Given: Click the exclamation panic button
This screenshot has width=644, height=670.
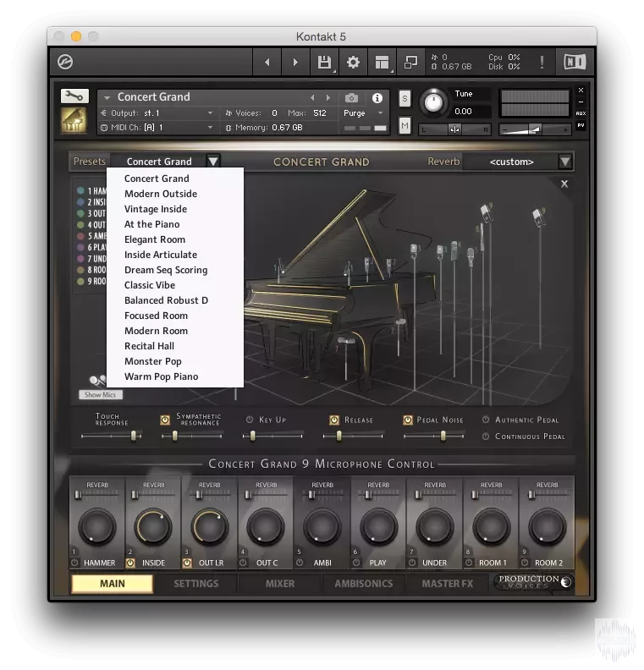Looking at the screenshot, I should [542, 63].
